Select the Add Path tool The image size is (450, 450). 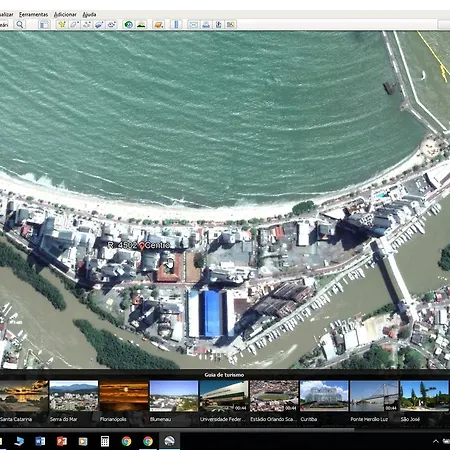coord(87,25)
